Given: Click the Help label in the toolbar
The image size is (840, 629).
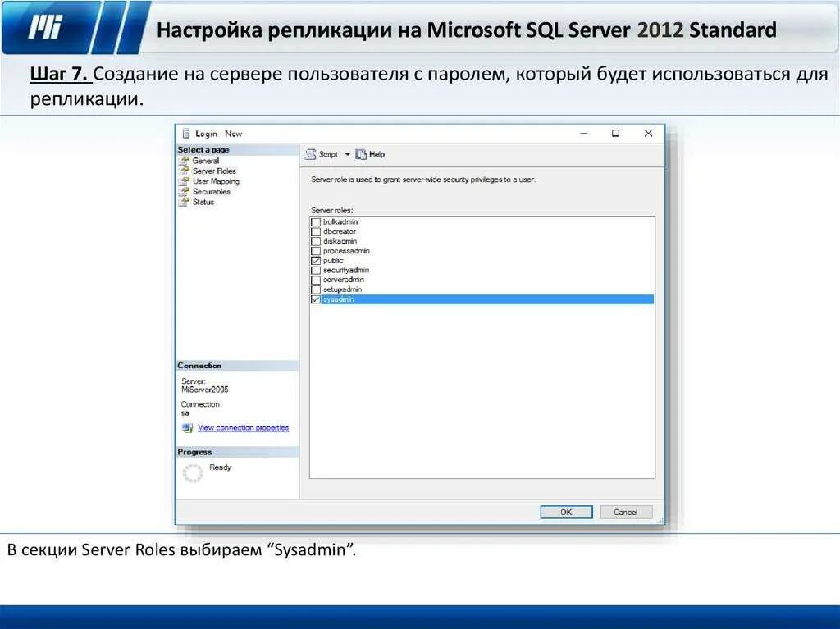Looking at the screenshot, I should click(x=377, y=154).
